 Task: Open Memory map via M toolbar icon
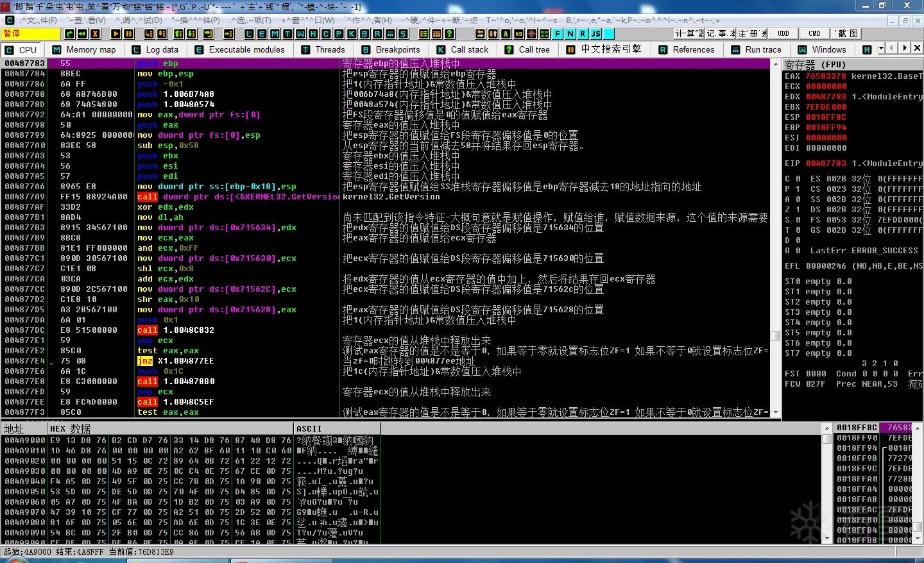[275, 33]
